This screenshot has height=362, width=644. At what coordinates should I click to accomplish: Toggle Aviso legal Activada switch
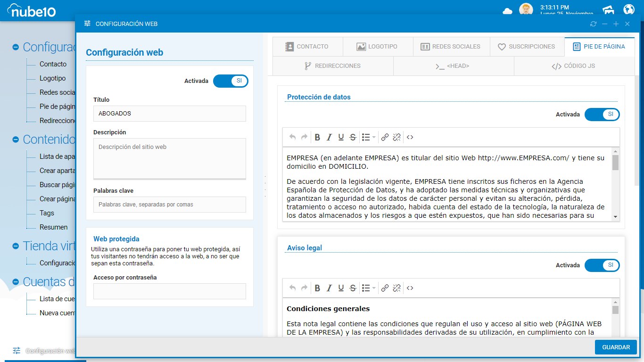point(602,265)
